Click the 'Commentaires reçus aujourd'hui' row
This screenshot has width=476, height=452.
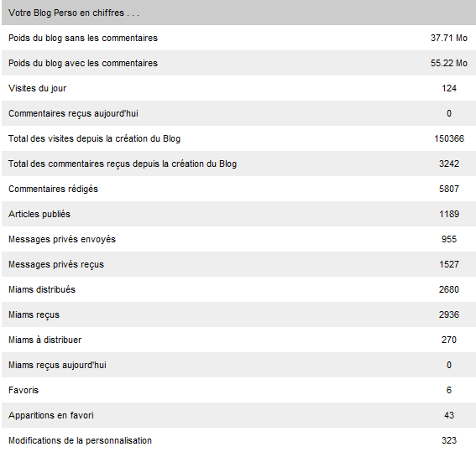(x=238, y=113)
